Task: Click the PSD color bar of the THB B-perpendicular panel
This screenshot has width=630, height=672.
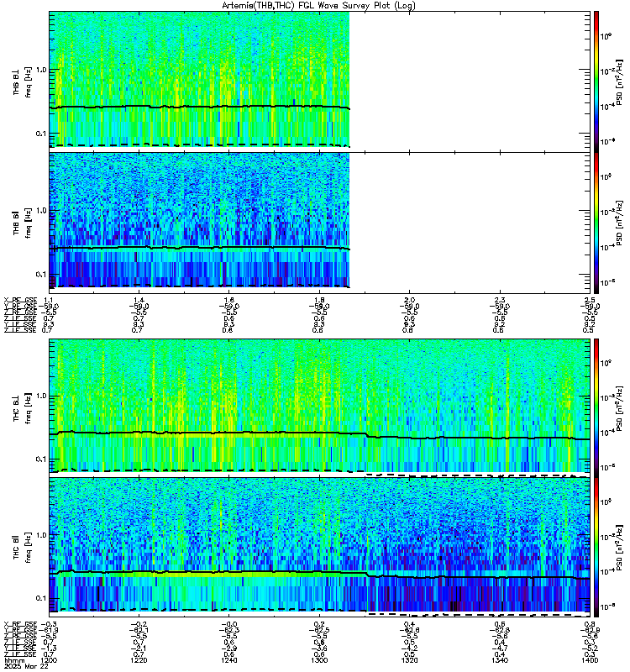Action: pyautogui.click(x=596, y=81)
